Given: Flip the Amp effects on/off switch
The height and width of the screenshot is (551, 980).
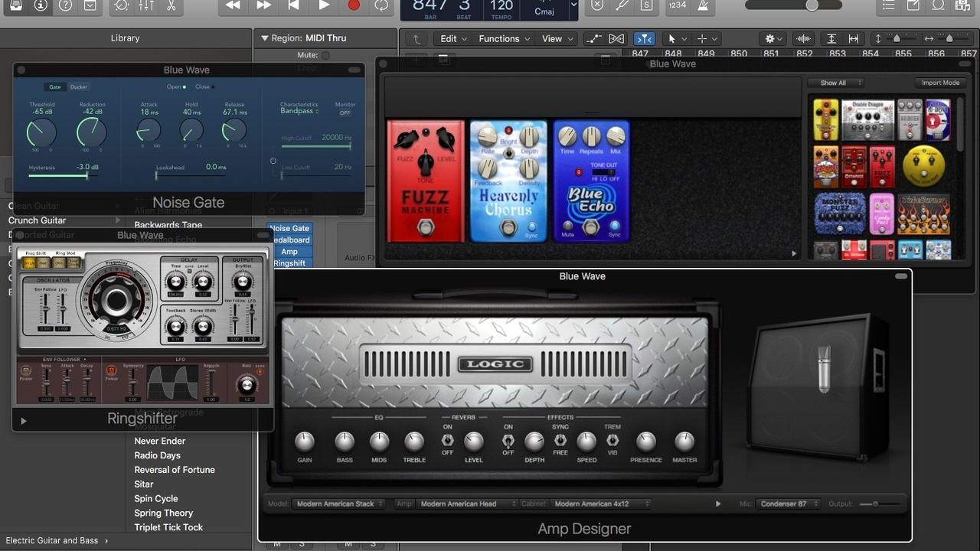Looking at the screenshot, I should click(508, 441).
